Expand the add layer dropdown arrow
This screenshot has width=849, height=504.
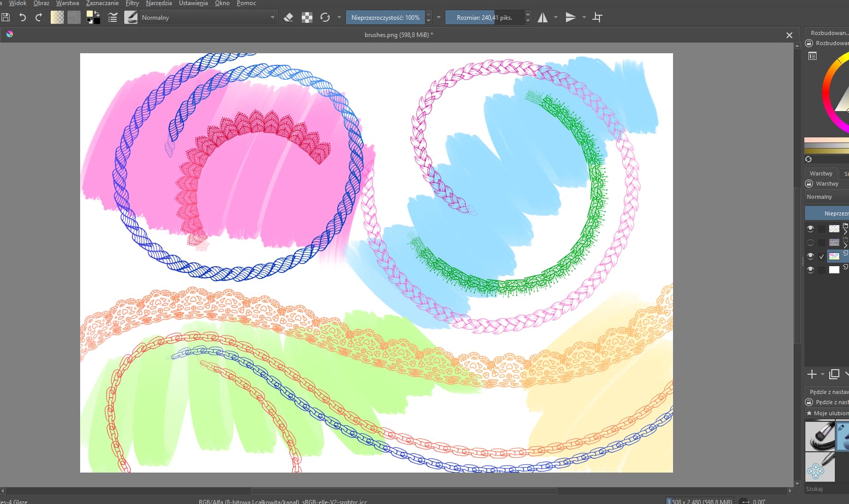pos(823,374)
